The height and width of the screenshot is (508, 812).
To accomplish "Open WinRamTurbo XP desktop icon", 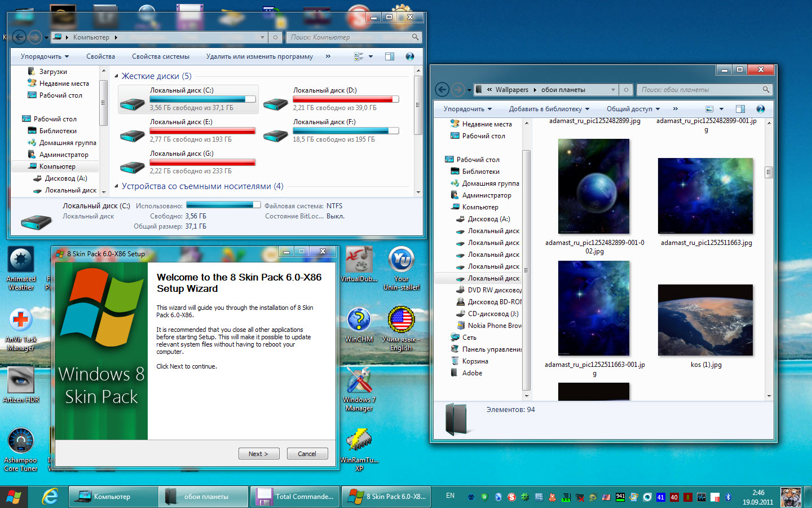I will pyautogui.click(x=359, y=449).
